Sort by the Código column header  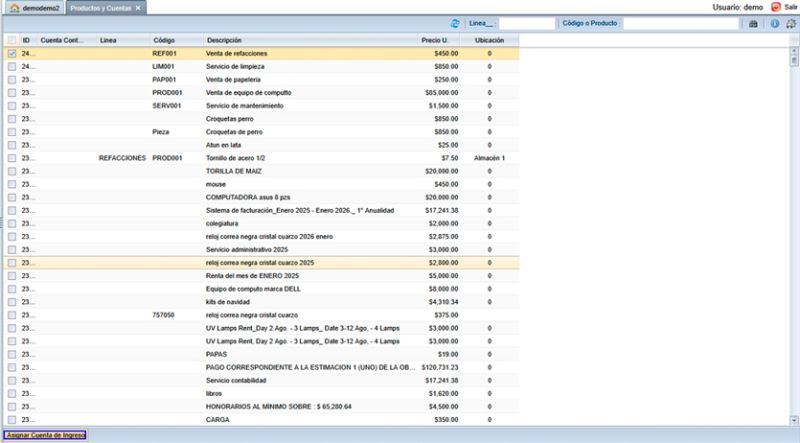177,40
